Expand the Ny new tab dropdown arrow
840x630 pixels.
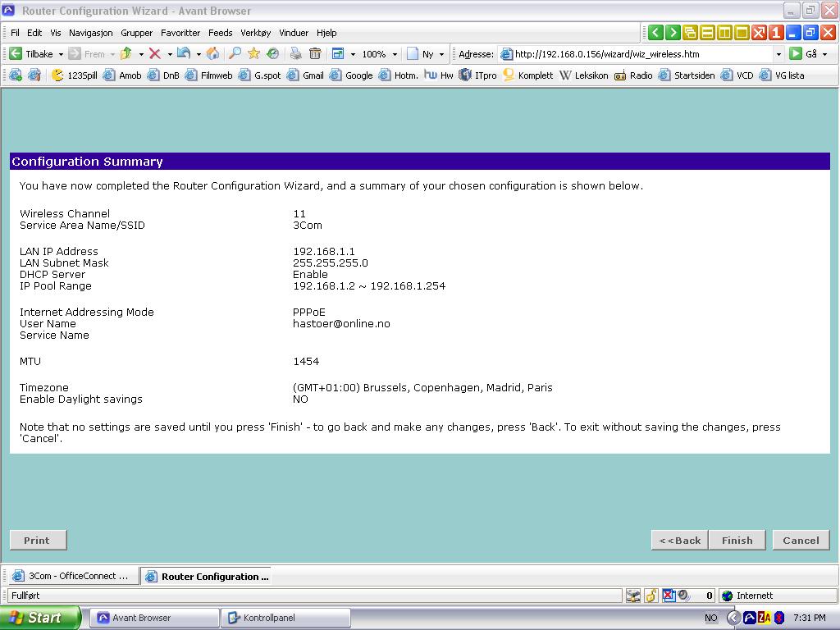pos(441,54)
